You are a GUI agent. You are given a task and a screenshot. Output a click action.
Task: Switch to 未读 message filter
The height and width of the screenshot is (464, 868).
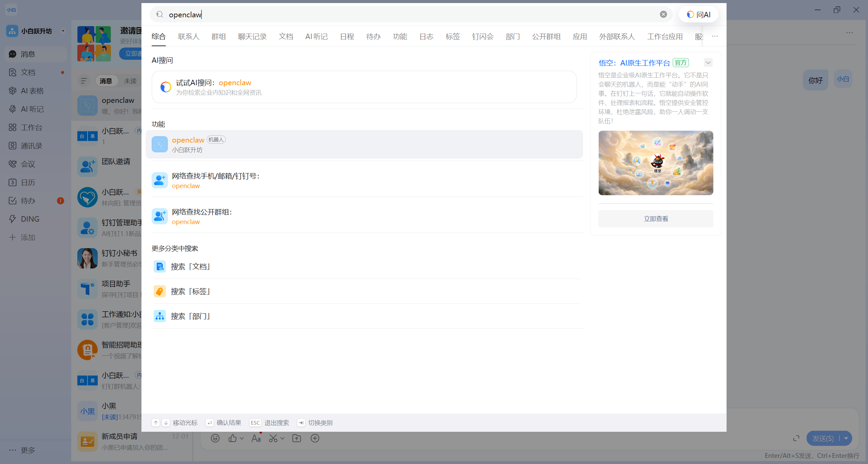(x=130, y=81)
